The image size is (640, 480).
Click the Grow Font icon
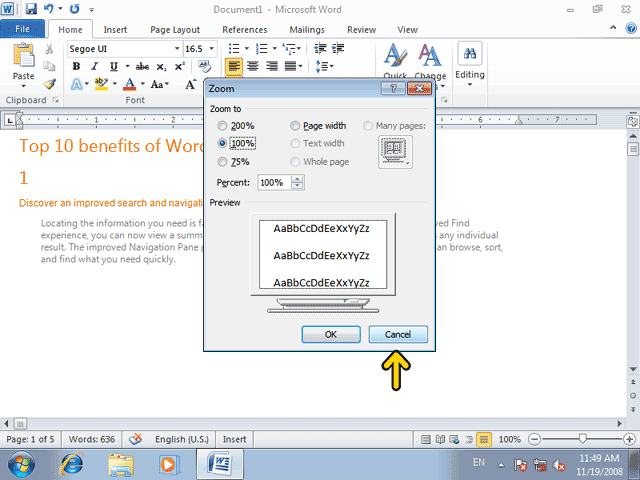[191, 84]
